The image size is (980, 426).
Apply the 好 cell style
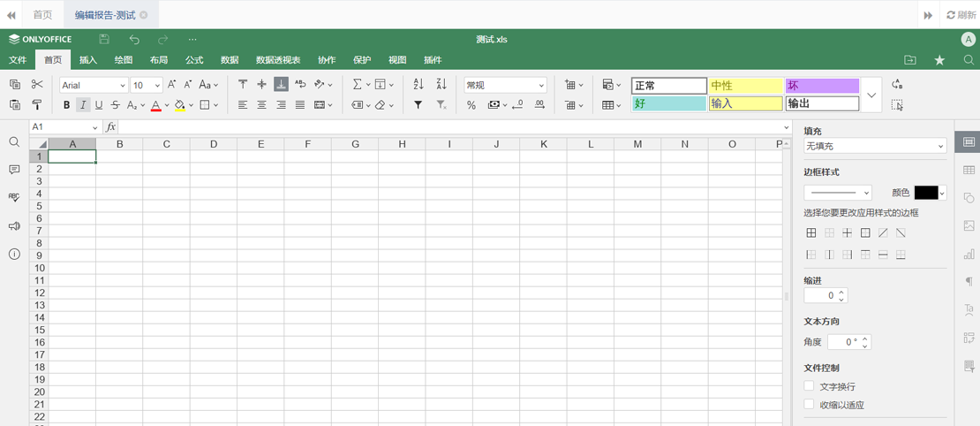pyautogui.click(x=668, y=103)
